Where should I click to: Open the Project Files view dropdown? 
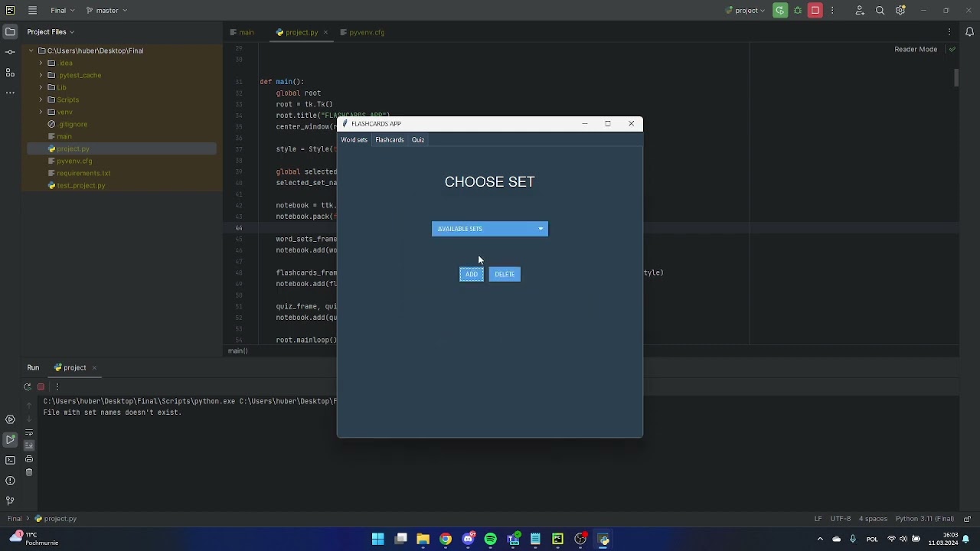pyautogui.click(x=51, y=32)
